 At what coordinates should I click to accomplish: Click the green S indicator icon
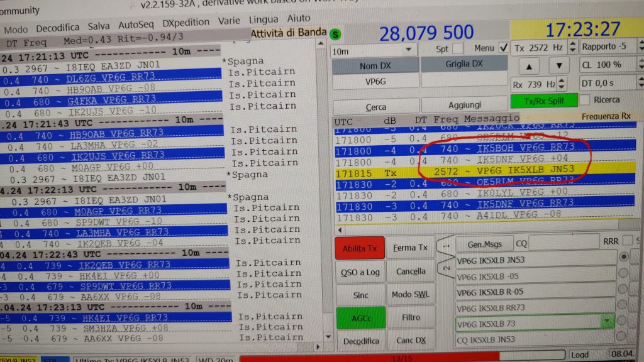coord(336,34)
